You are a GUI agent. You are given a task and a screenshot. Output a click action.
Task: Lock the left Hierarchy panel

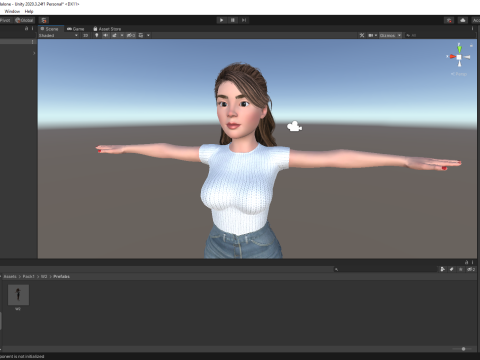27,29
